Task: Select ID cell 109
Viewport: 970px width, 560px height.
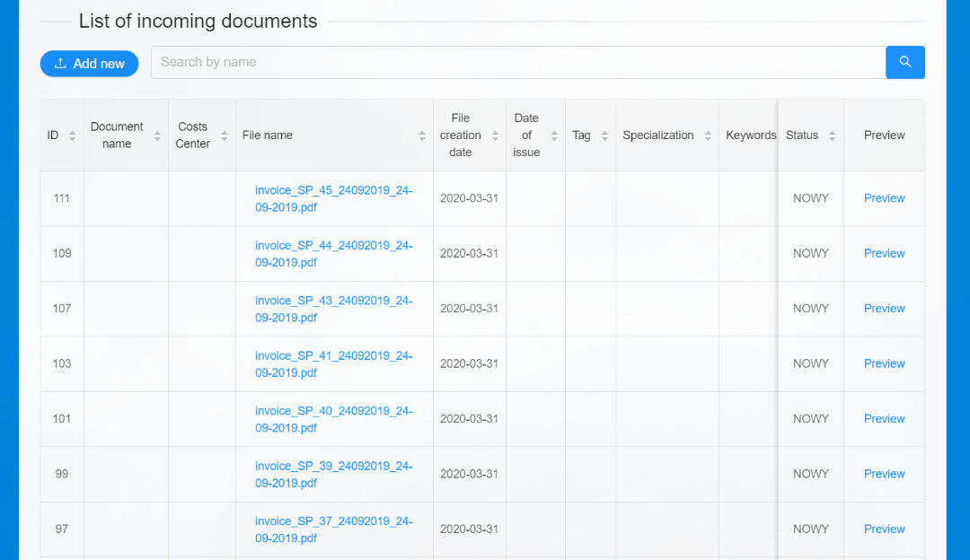Action: (x=62, y=253)
